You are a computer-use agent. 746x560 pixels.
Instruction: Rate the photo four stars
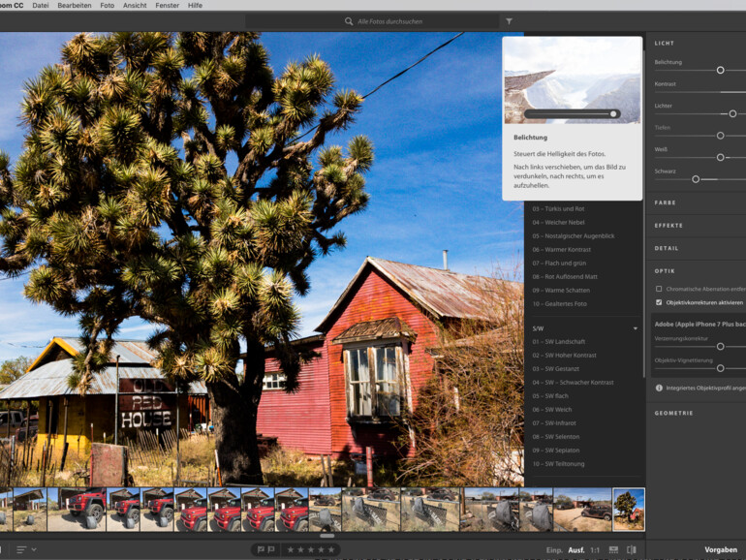321,549
